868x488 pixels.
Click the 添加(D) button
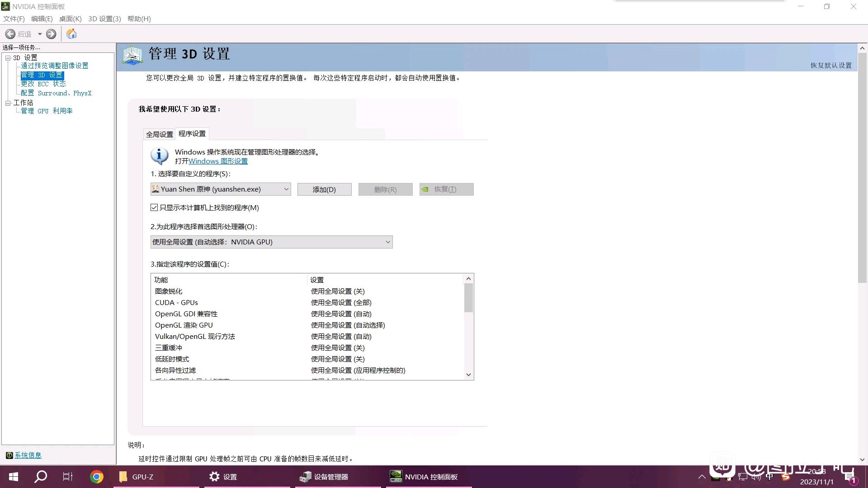click(325, 189)
